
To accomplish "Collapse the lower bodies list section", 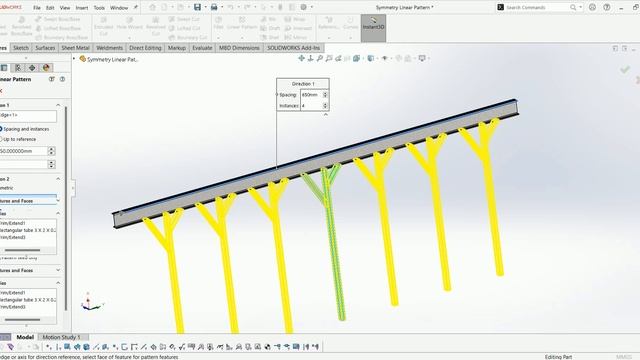I will pyautogui.click(x=58, y=283).
